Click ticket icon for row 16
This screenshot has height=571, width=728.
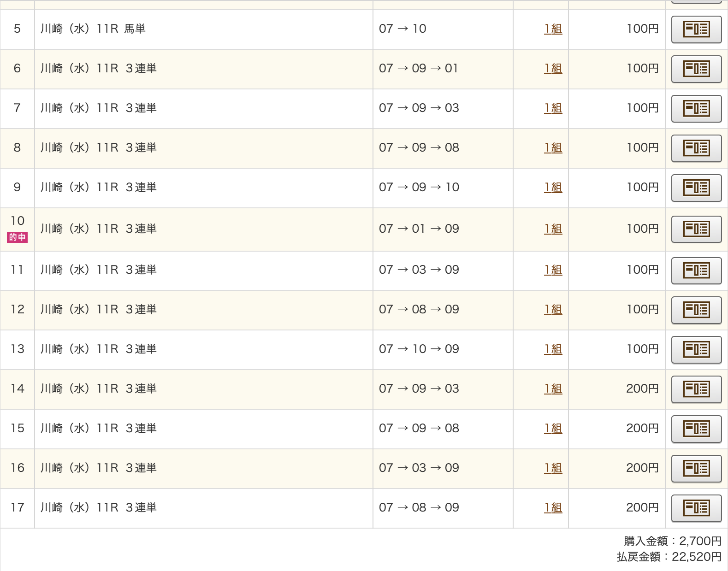[696, 469]
